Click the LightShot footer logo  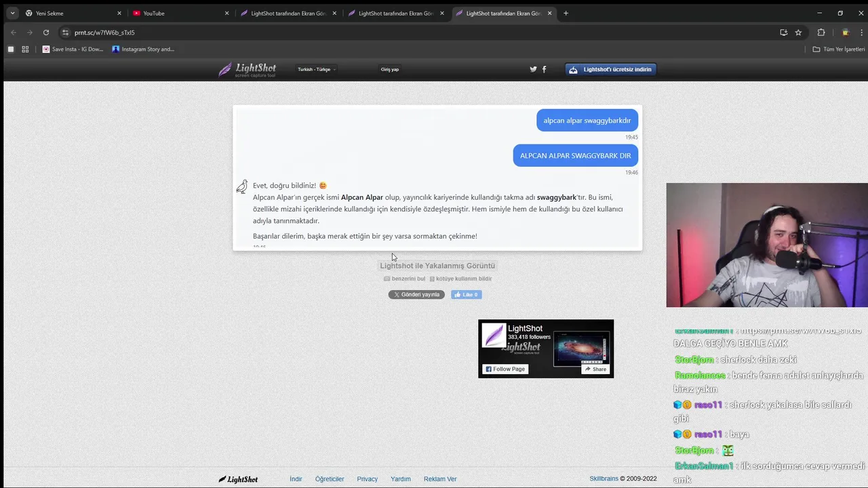click(x=238, y=479)
